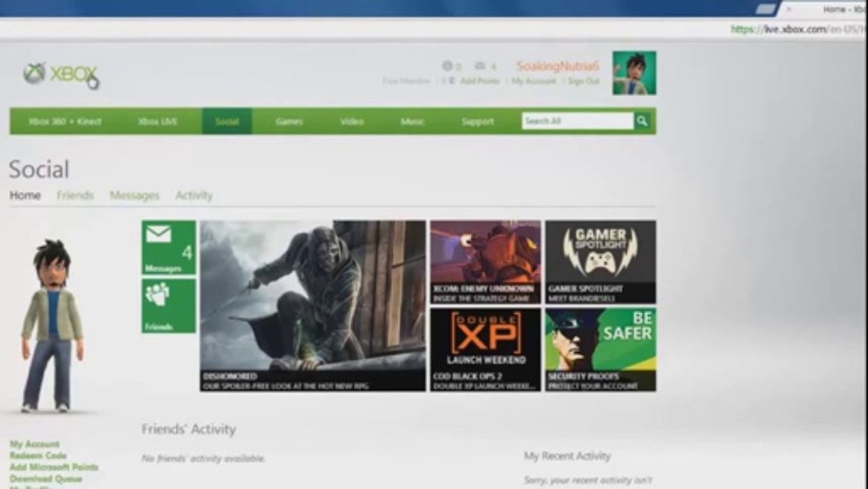Open the Xbox 360 + Kinect menu
The image size is (868, 489).
tap(65, 122)
